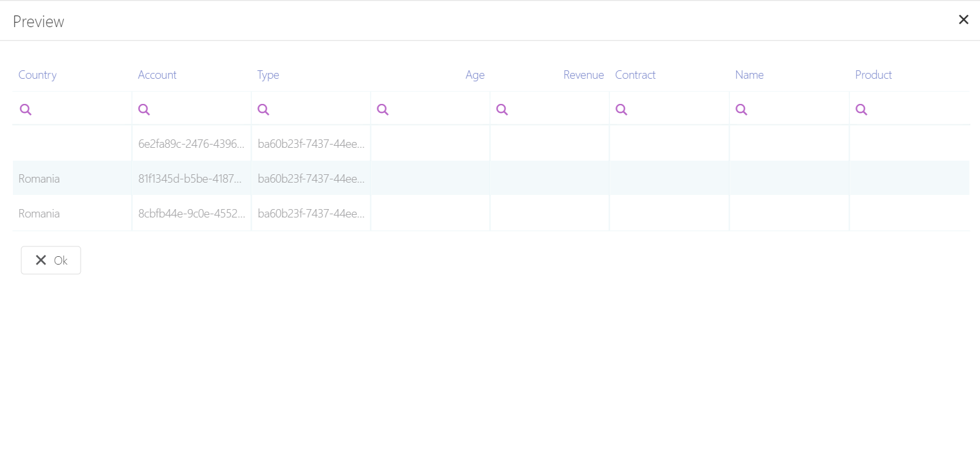
Task: Select the row with account 81f1345d-b5be-4187
Action: [191, 179]
